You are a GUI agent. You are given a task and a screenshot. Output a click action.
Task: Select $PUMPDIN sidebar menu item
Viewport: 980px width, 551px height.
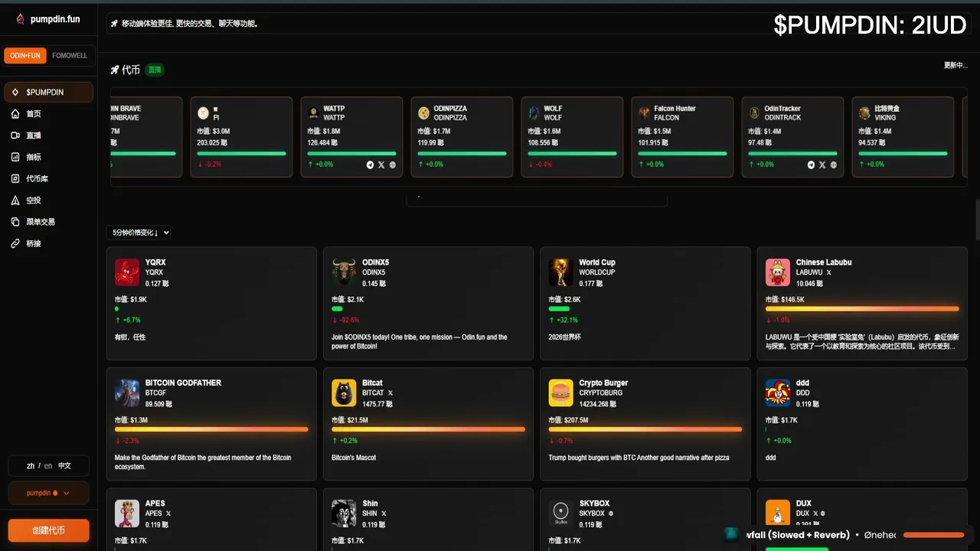[x=48, y=93]
